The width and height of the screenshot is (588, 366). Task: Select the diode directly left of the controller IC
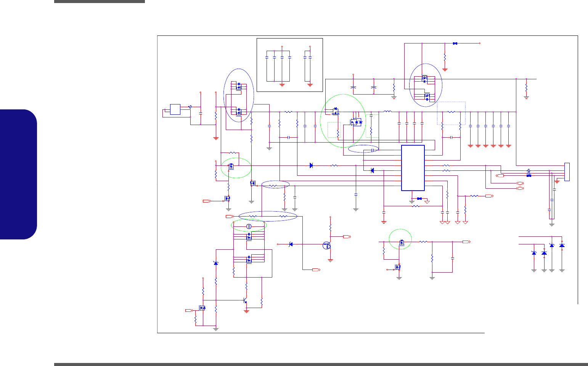tap(372, 170)
